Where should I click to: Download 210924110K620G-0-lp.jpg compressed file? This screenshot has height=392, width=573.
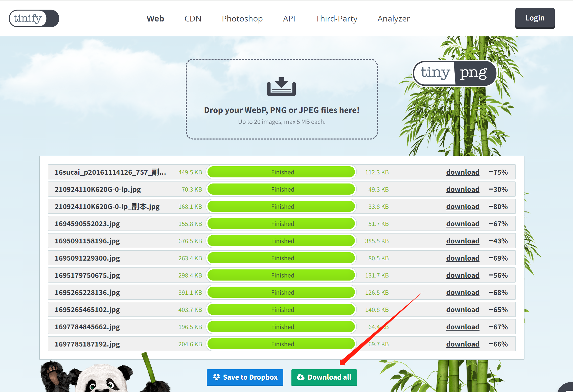click(463, 189)
